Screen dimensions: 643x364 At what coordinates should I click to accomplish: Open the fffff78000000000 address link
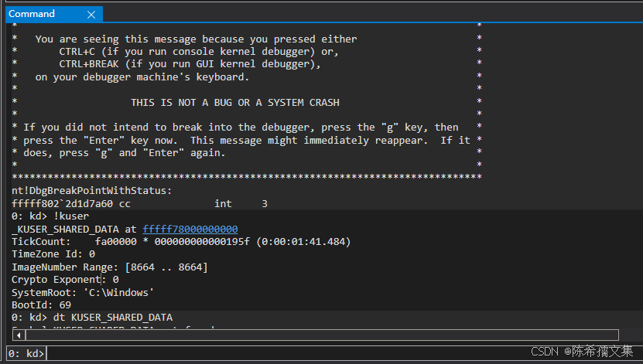pyautogui.click(x=190, y=229)
